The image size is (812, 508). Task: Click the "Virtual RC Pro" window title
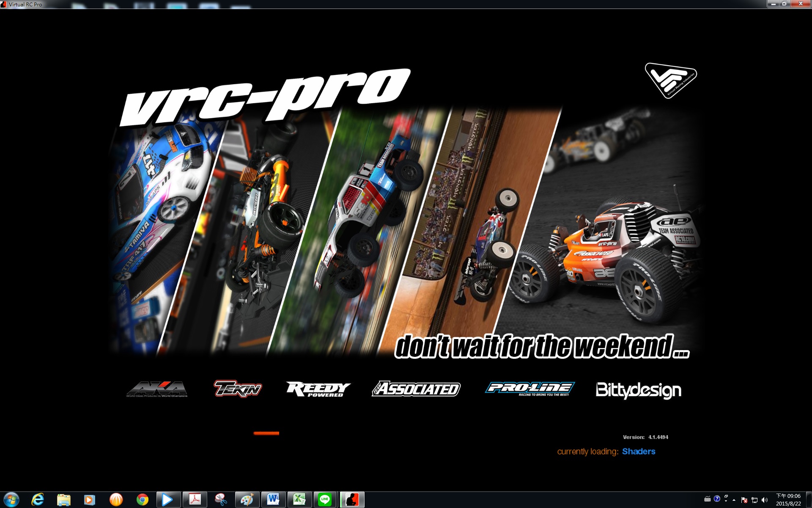point(25,4)
